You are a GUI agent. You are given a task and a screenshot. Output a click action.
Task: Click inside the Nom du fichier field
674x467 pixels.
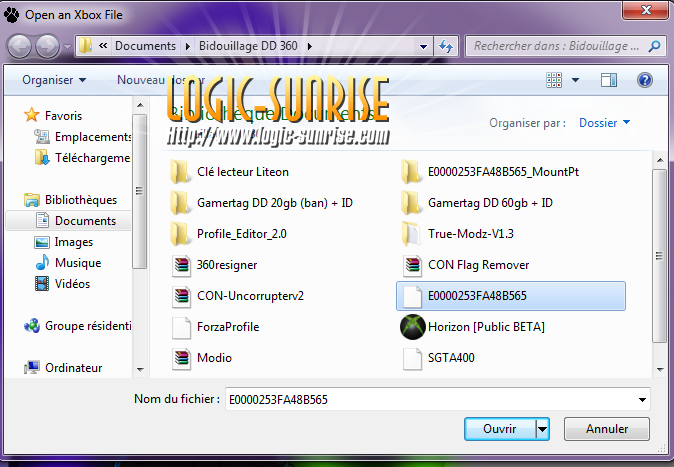(438, 399)
